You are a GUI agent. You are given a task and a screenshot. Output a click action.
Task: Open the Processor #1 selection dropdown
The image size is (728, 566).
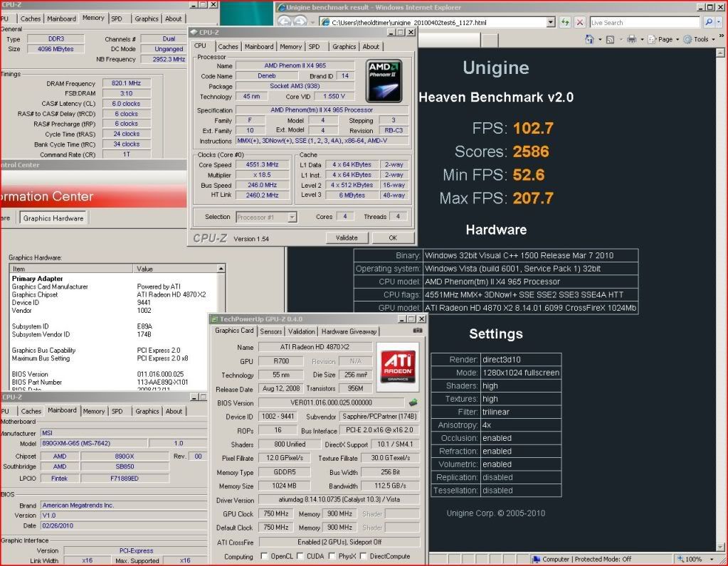pos(291,217)
